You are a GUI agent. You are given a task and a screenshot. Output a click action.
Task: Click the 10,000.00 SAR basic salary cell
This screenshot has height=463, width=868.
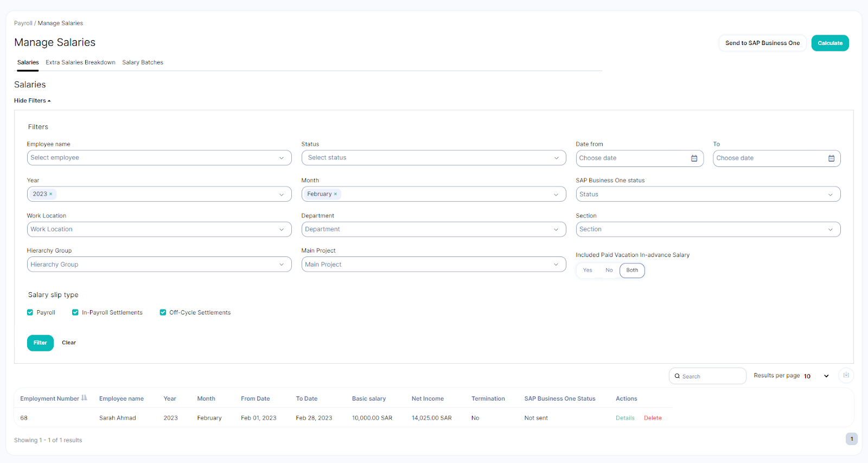point(372,418)
